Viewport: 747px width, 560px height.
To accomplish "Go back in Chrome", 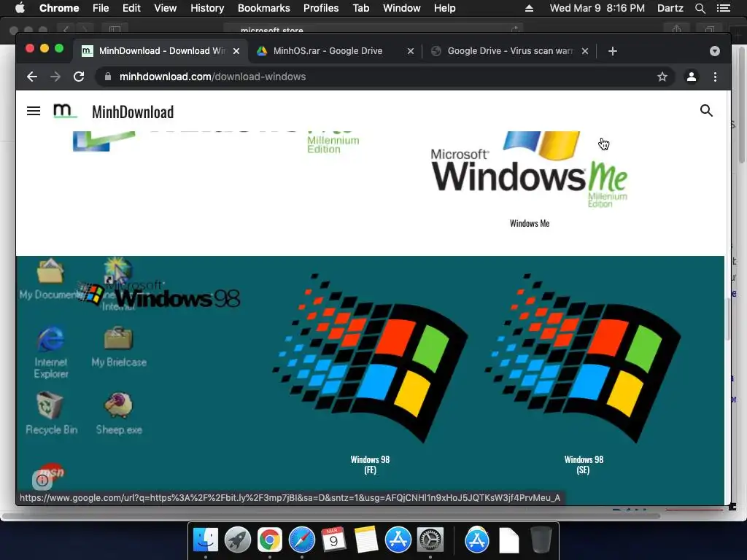I will [x=32, y=77].
